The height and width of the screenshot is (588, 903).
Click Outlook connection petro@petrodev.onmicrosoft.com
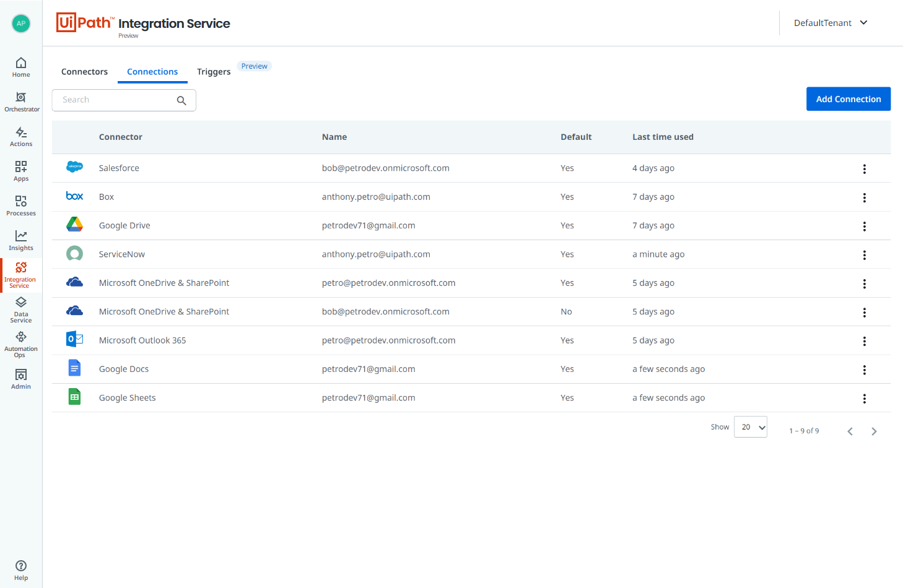coord(389,340)
